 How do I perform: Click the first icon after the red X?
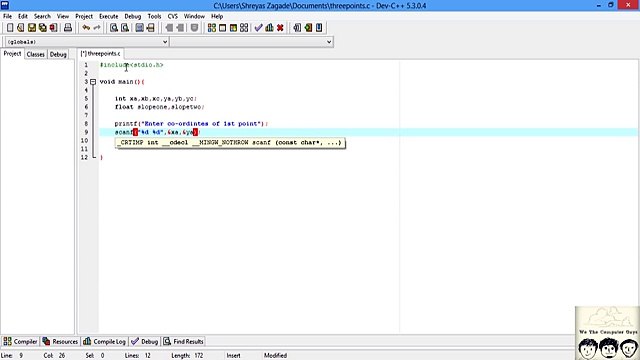(297, 28)
